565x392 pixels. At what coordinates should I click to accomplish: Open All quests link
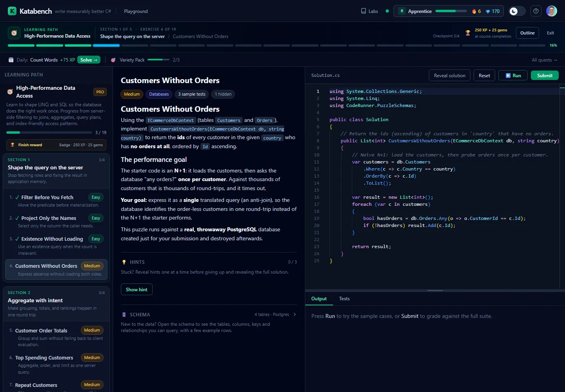544,60
